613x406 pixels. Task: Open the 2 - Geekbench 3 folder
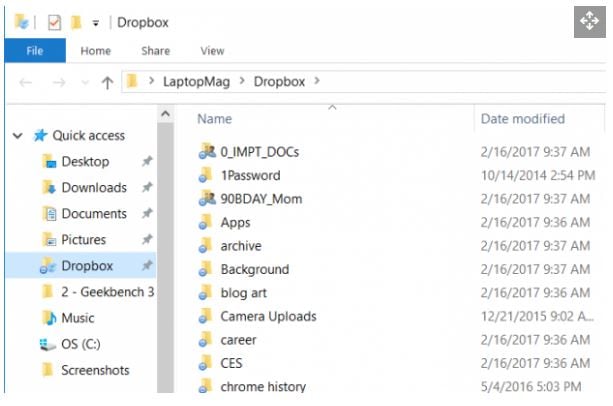tap(108, 292)
